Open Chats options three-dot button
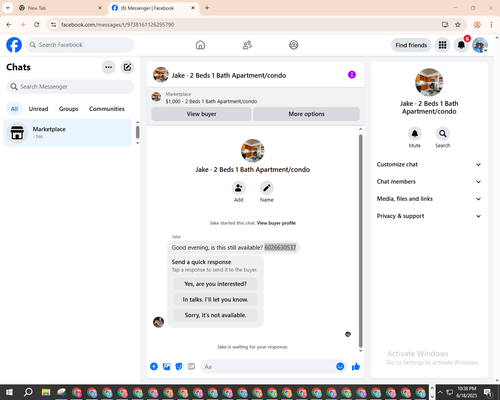 click(x=108, y=67)
